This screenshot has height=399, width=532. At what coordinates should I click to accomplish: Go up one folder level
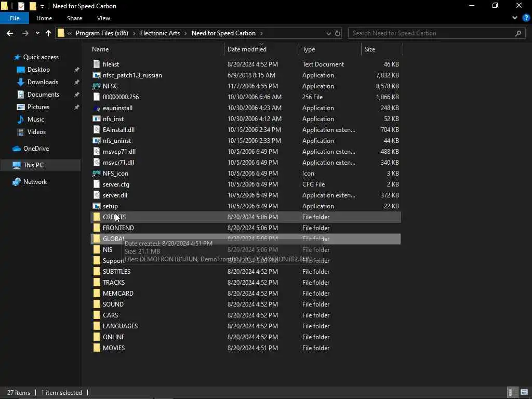coord(48,33)
